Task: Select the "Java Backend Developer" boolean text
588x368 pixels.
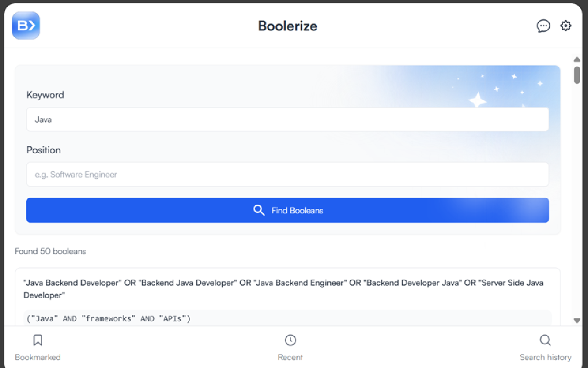Action: pyautogui.click(x=283, y=289)
